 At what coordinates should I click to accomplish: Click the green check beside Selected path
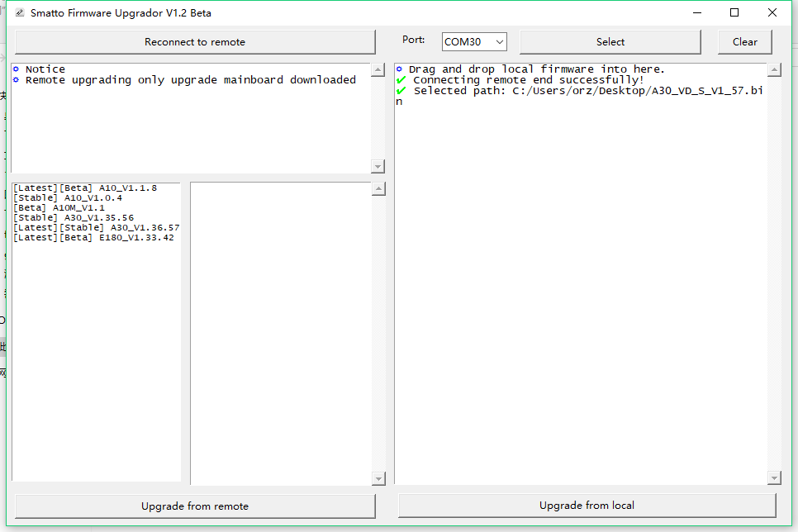click(401, 91)
